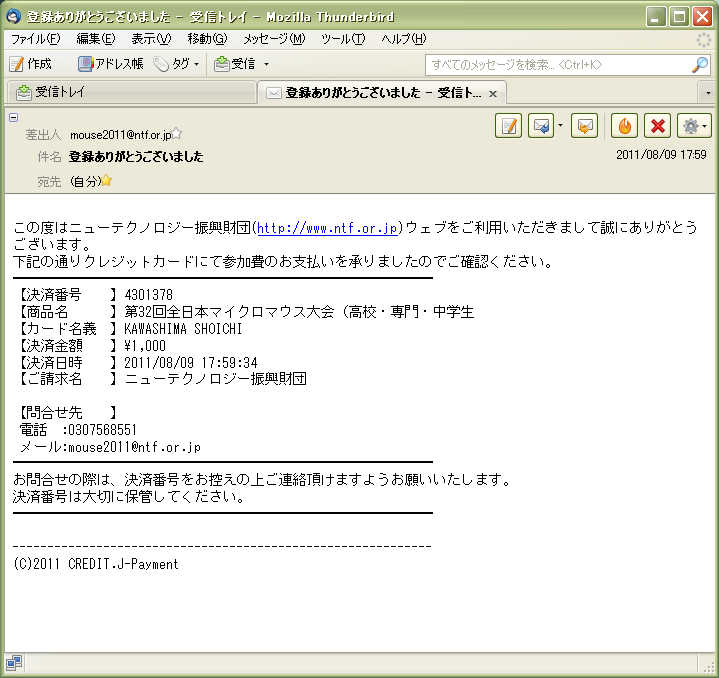Open the 表示(V) menu

pos(151,39)
